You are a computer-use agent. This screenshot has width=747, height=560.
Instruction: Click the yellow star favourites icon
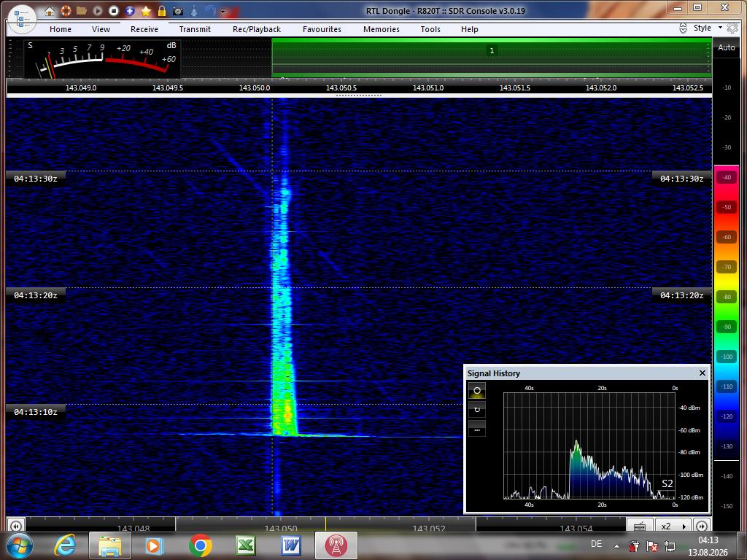tap(146, 10)
